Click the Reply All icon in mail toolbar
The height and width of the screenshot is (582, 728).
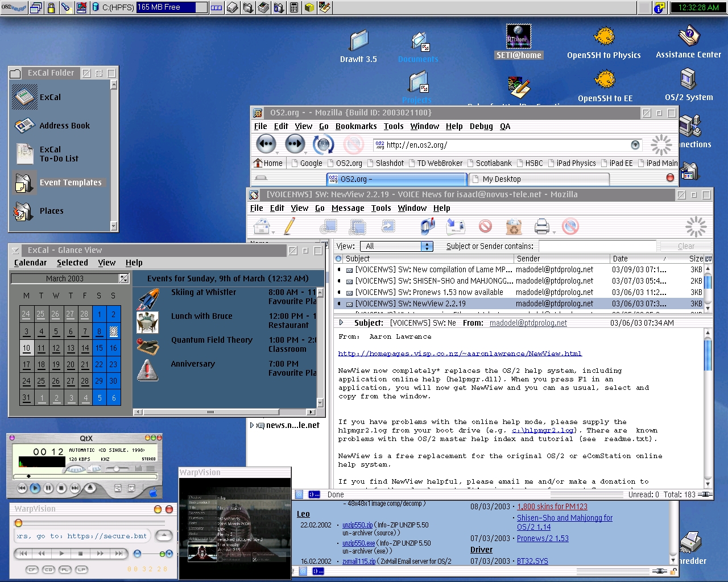click(x=358, y=227)
